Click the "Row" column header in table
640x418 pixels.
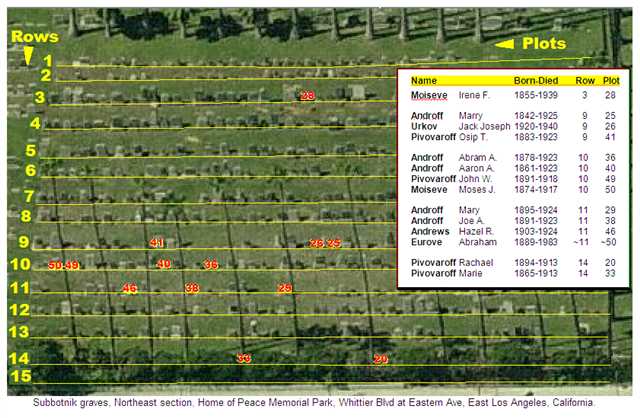point(585,80)
